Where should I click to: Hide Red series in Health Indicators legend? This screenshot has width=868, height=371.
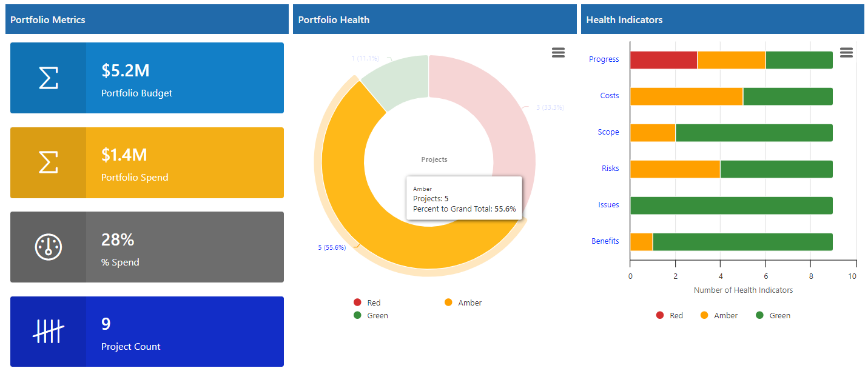click(x=670, y=315)
